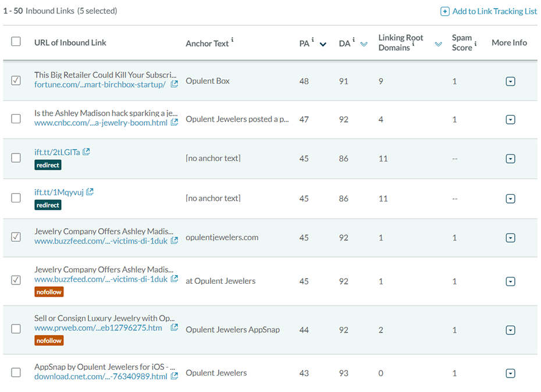Click 'AppSnap by Opulent Jewelers for iOS' title
This screenshot has height=392, width=541.
point(105,367)
